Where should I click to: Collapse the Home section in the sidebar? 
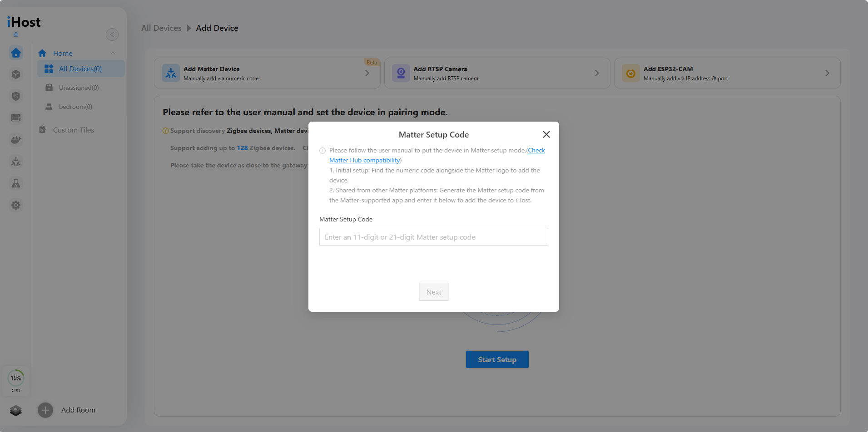click(113, 53)
